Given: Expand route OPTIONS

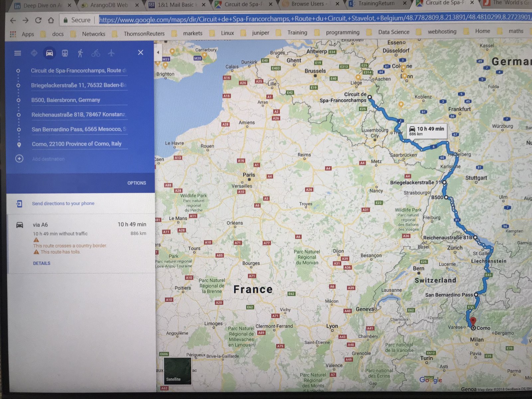Looking at the screenshot, I should 137,183.
